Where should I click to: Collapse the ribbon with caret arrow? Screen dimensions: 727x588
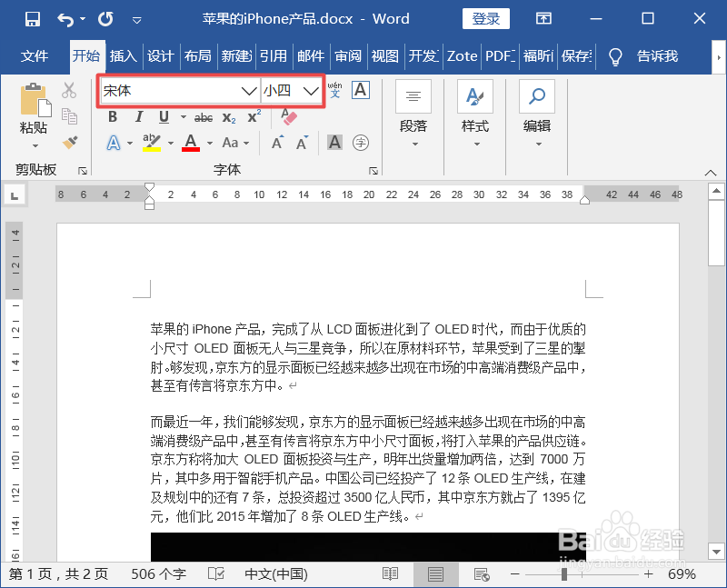tap(711, 173)
